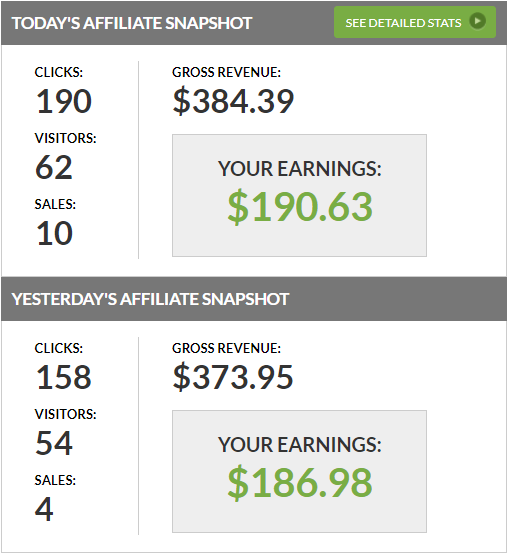Click yesterday's earnings amount $186.98
Screen dimensions: 509x555
[x=300, y=483]
